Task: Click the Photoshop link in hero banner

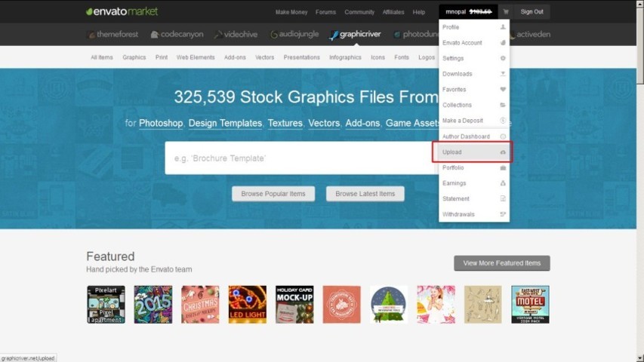Action: click(x=161, y=123)
